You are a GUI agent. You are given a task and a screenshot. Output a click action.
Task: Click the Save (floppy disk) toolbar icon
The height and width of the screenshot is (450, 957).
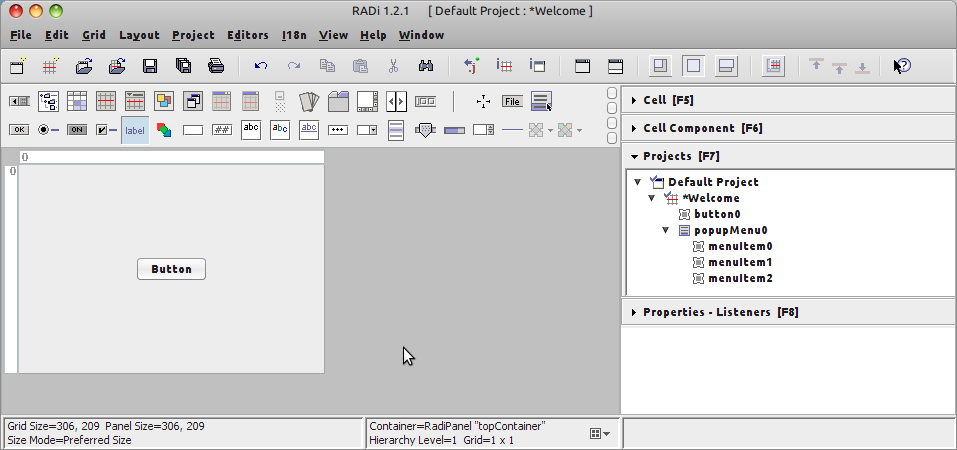(150, 66)
